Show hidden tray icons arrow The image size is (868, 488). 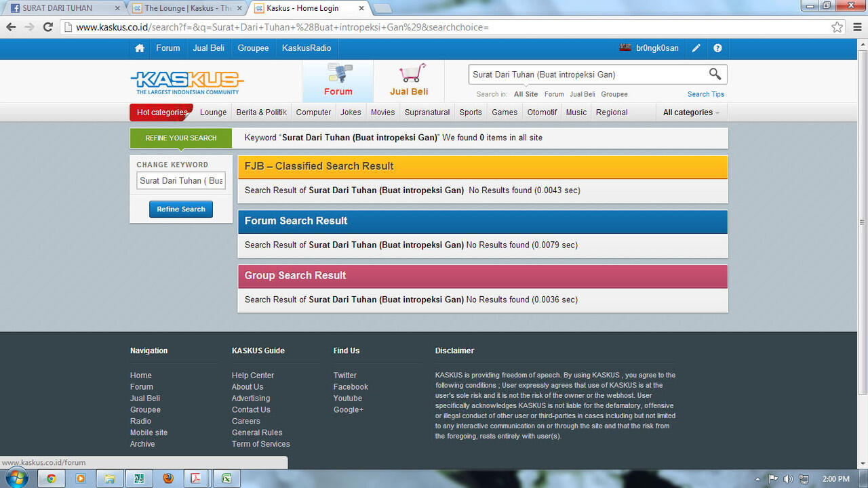758,479
